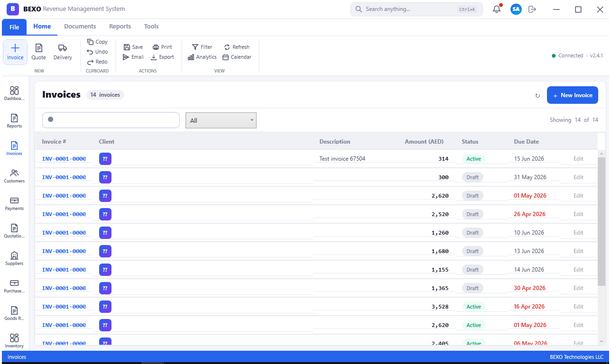Click the New Invoice ribbon icon

[x=15, y=52]
